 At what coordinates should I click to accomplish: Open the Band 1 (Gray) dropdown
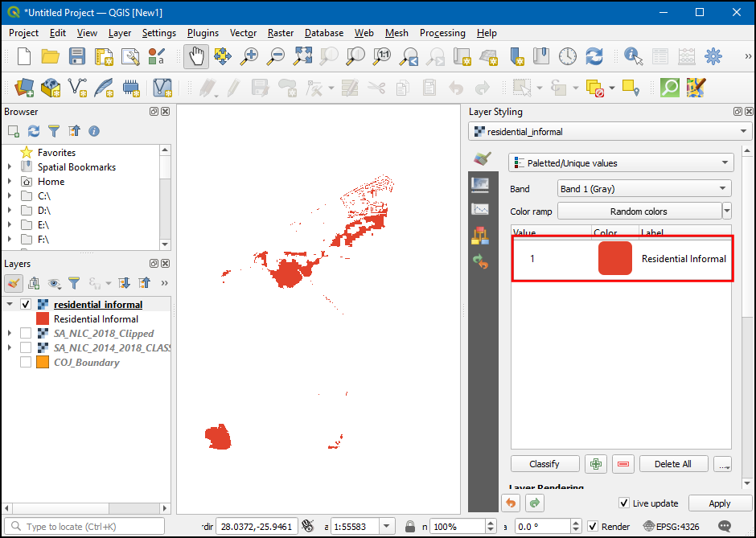(x=644, y=189)
